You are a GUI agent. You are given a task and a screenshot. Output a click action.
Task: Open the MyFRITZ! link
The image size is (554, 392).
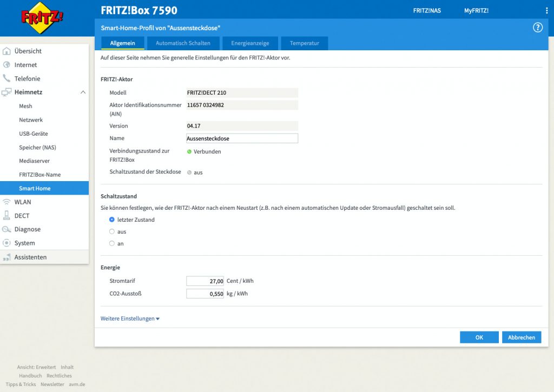point(476,11)
